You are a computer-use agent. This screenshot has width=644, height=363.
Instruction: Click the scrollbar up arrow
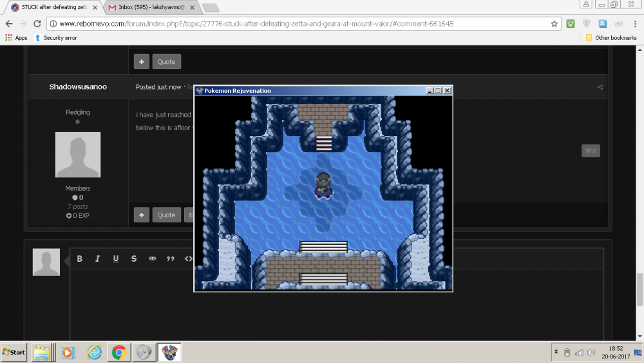coord(640,50)
